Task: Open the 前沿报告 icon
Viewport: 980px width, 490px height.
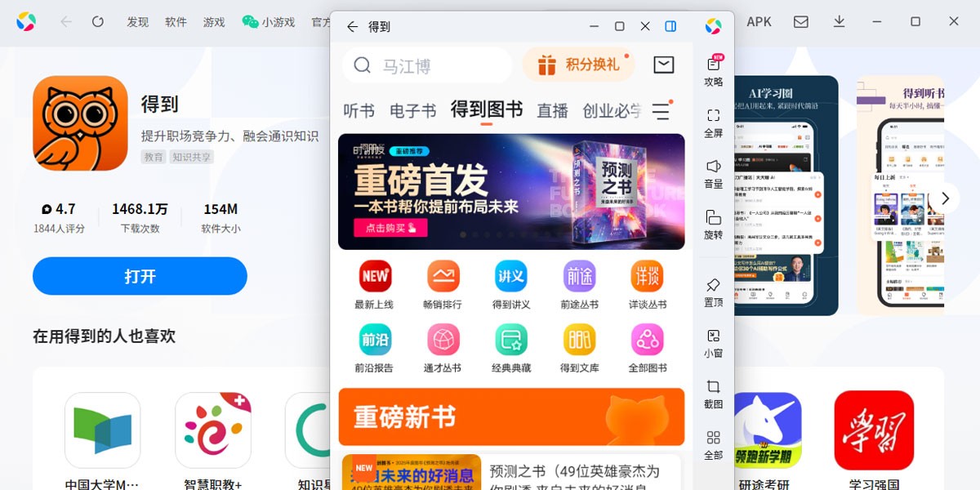Action: pos(374,339)
